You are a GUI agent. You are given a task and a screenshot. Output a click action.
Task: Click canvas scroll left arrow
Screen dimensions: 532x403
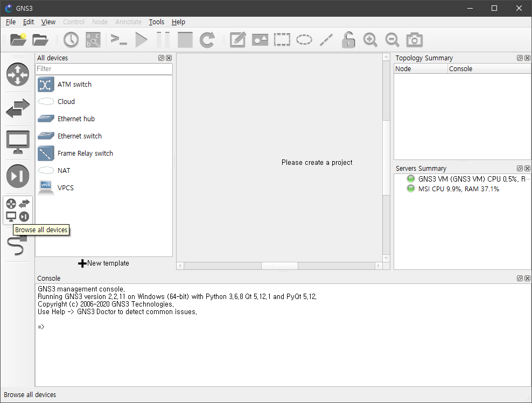coord(180,266)
